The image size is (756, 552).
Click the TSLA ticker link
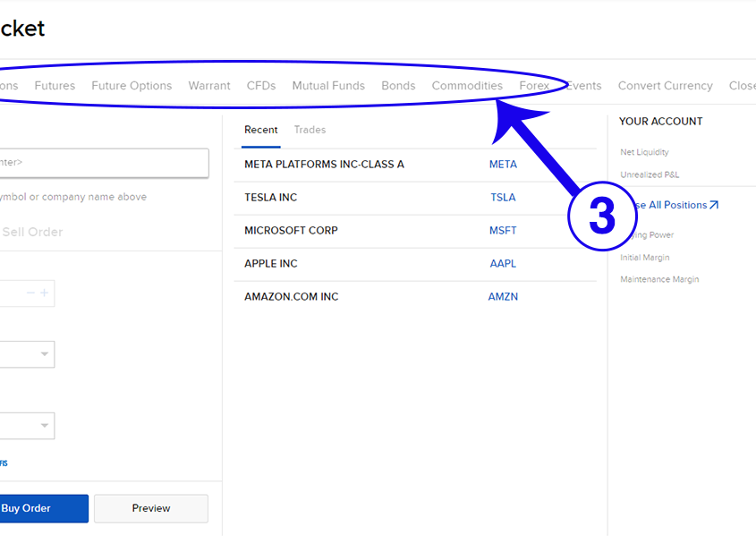tap(503, 198)
